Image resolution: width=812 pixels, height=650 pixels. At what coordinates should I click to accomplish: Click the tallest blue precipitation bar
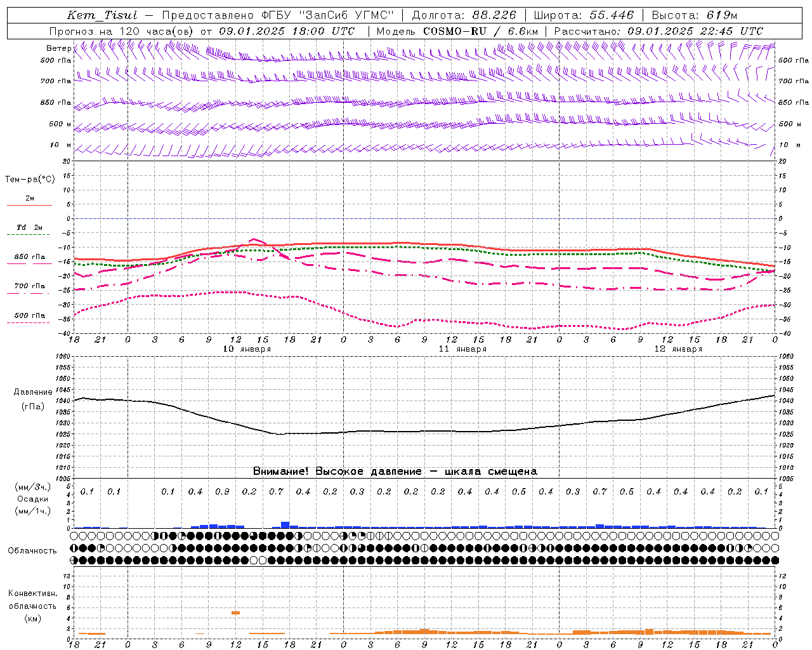285,525
